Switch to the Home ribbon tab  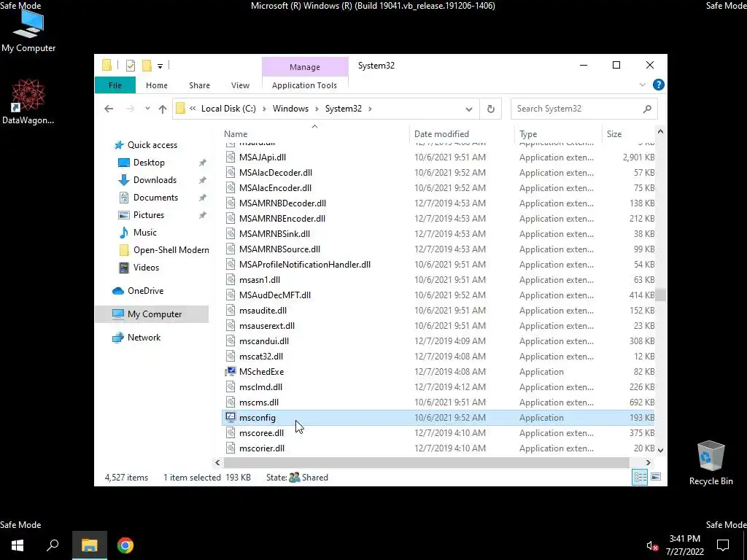[157, 85]
